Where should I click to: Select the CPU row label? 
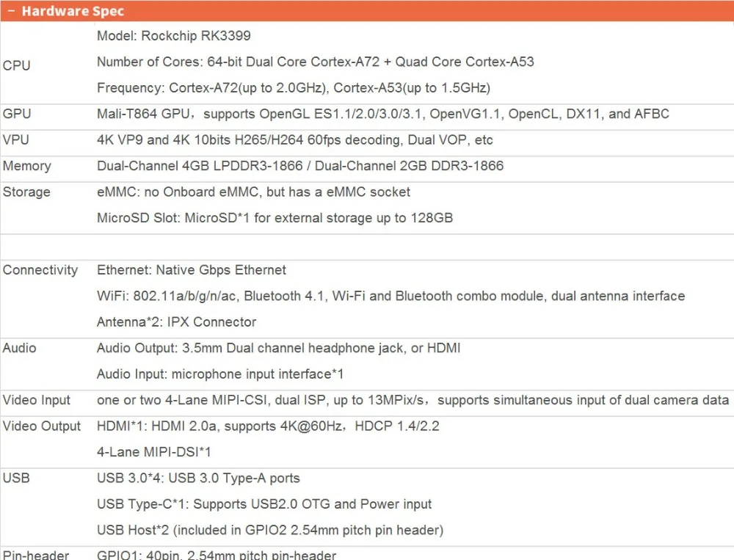pyautogui.click(x=16, y=65)
